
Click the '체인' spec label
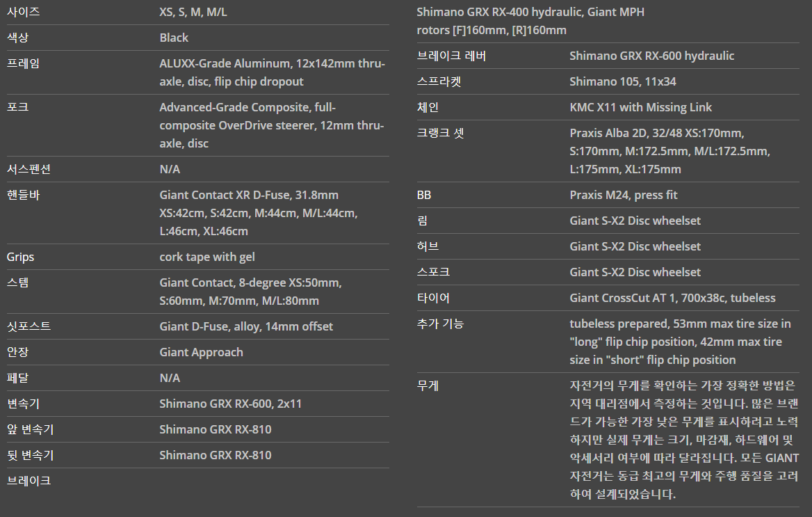(x=428, y=107)
